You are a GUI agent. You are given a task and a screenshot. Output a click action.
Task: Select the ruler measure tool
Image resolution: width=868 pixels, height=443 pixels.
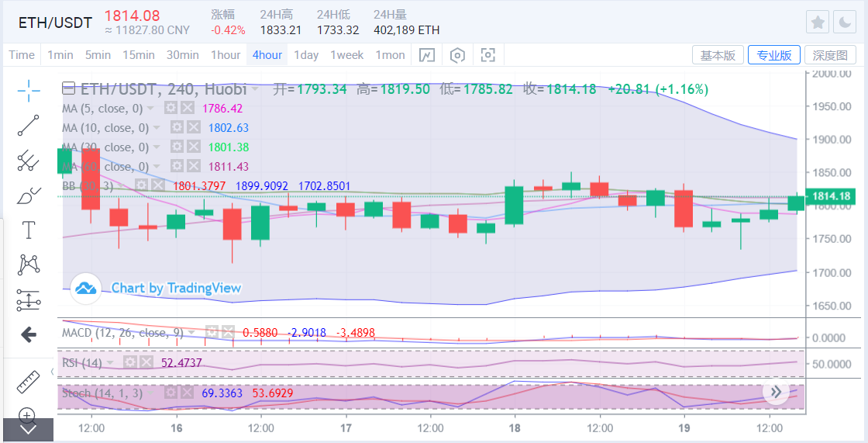(x=28, y=382)
